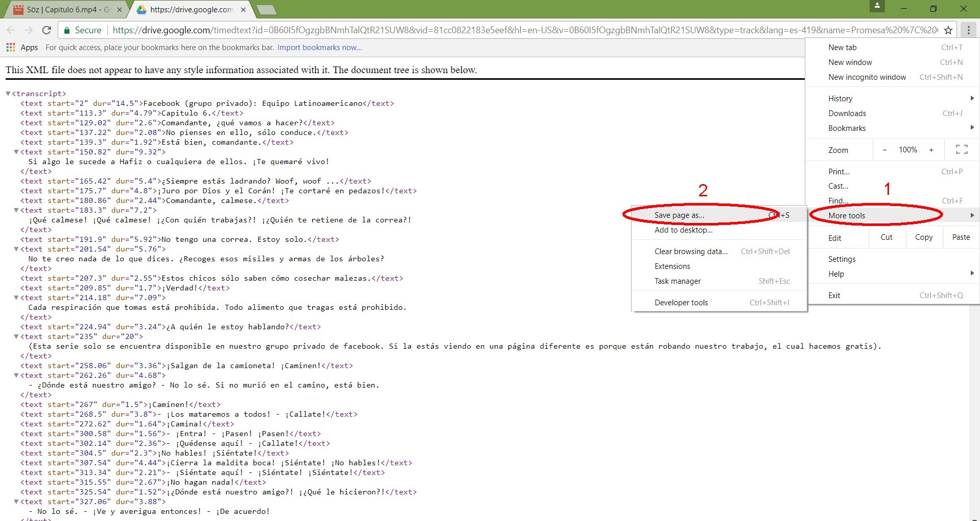
Task: Collapse the text node starting at 201.54
Action: pyautogui.click(x=16, y=249)
